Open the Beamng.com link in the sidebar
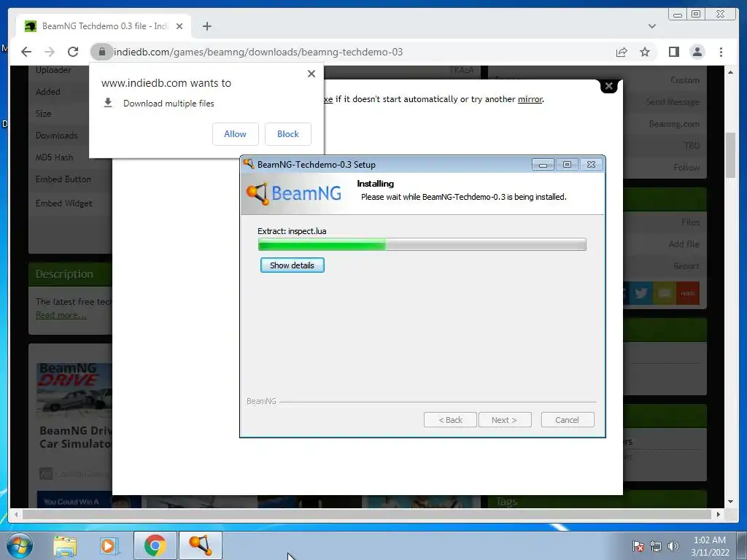The image size is (747, 560). 674,124
